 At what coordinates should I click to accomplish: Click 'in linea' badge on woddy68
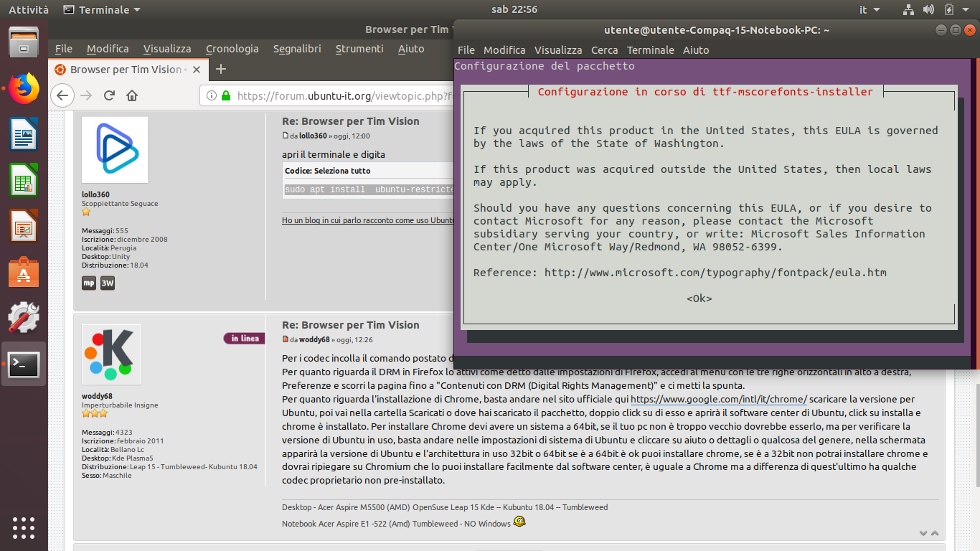coord(244,339)
